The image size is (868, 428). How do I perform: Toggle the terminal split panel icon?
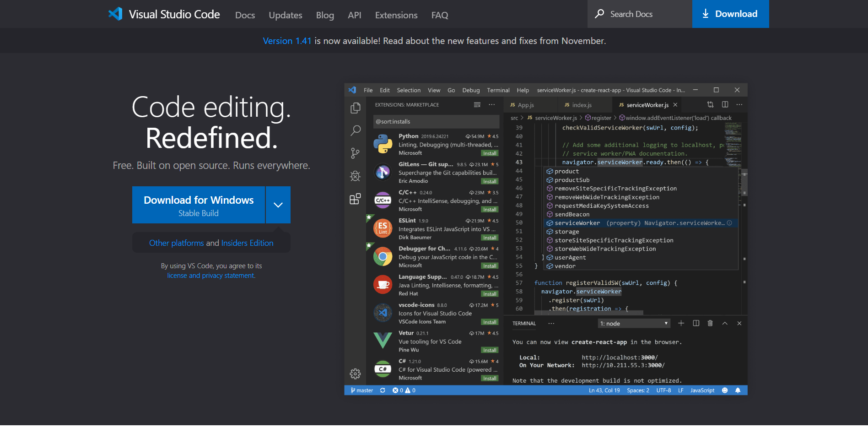click(x=696, y=324)
